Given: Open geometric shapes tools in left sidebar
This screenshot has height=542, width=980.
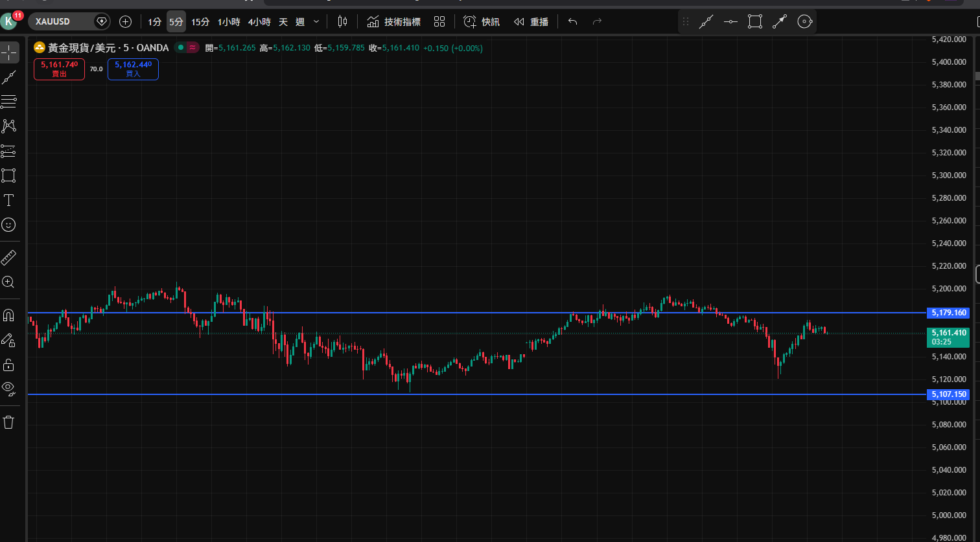Looking at the screenshot, I should click(x=9, y=175).
